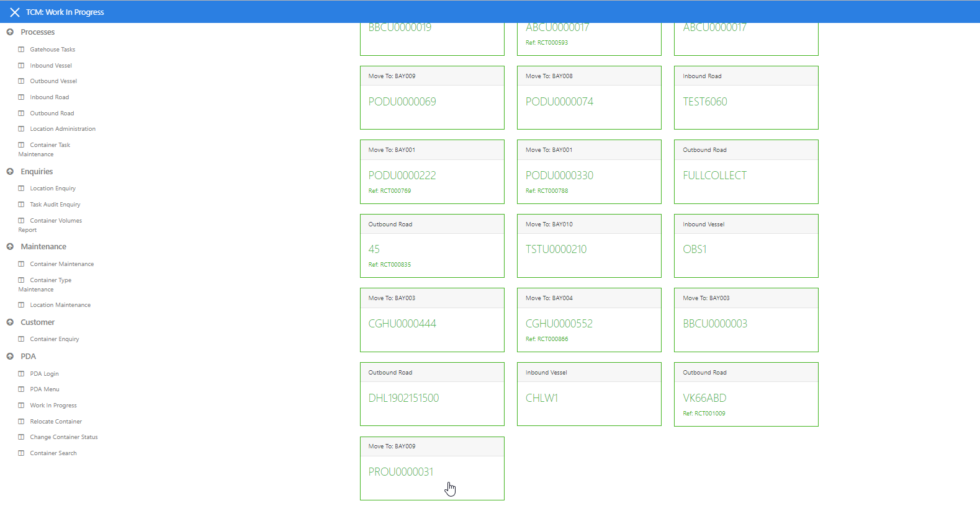Open Change Container Status link
This screenshot has height=506, width=980.
click(x=64, y=437)
